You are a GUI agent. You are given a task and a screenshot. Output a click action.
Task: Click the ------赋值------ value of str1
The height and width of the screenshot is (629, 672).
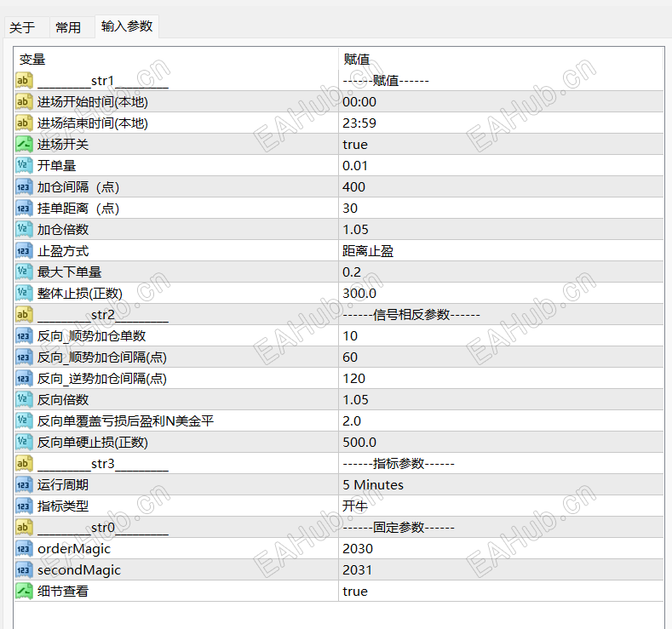(x=386, y=81)
